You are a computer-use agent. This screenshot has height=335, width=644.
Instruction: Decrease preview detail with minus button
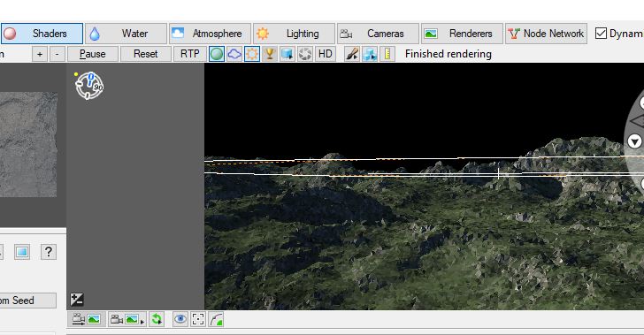(57, 54)
